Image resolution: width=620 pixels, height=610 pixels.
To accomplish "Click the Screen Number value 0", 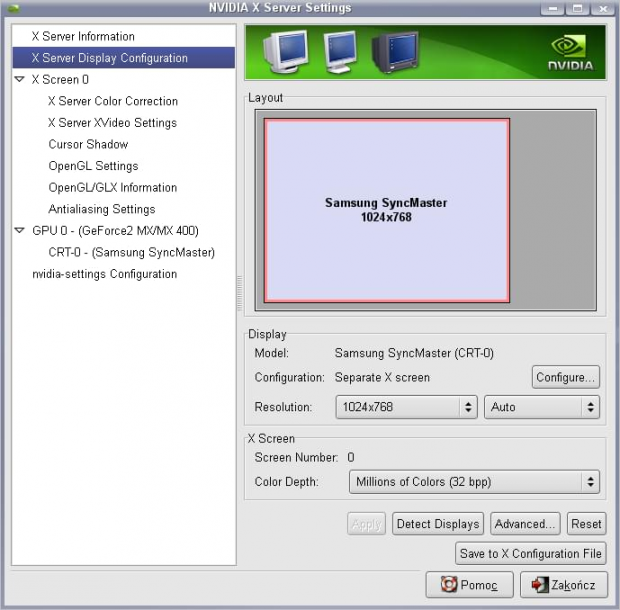I will point(351,457).
